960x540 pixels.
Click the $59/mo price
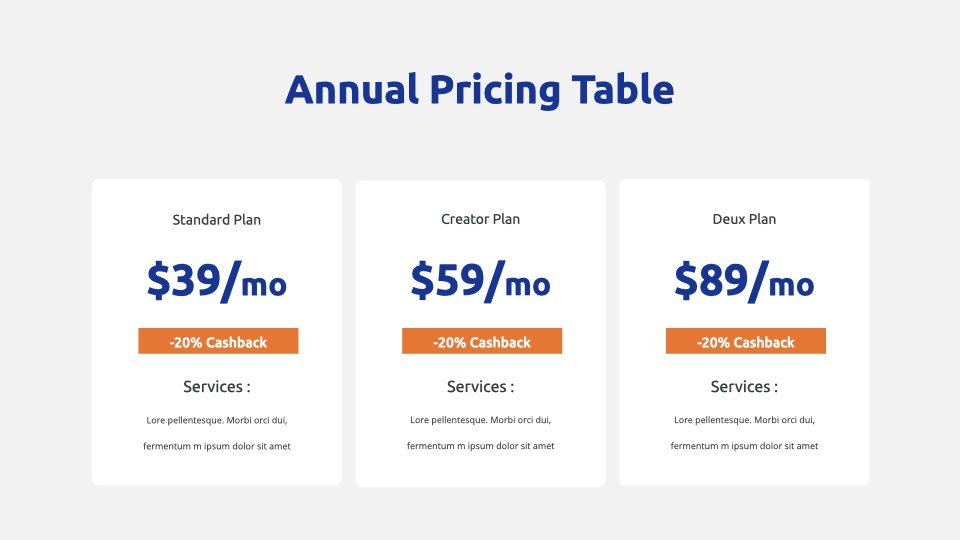(x=481, y=281)
